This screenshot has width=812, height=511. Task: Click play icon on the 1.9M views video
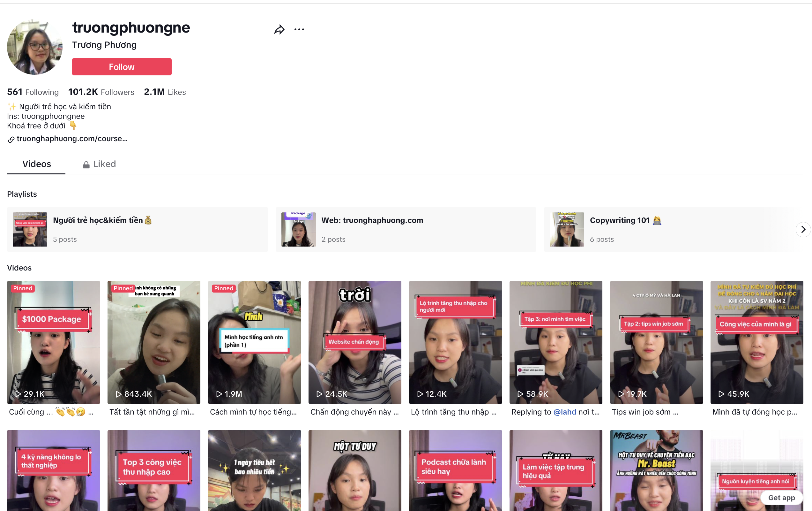pyautogui.click(x=219, y=394)
